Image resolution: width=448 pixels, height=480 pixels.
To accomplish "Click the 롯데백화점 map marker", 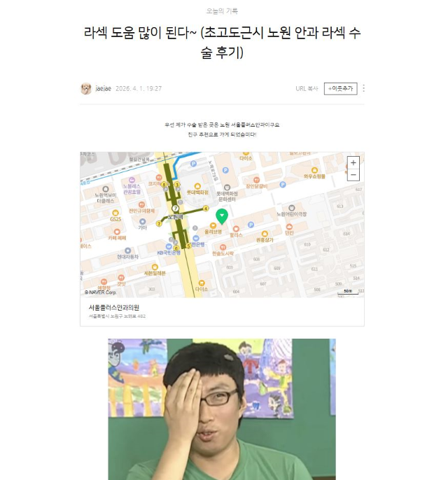I will click(197, 186).
